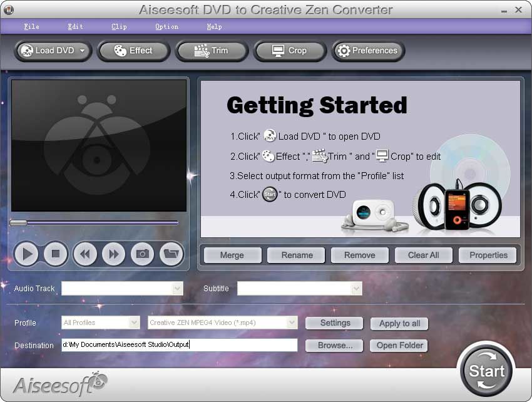Expand the All Profiles category dropdown
The height and width of the screenshot is (402, 532).
coord(135,322)
